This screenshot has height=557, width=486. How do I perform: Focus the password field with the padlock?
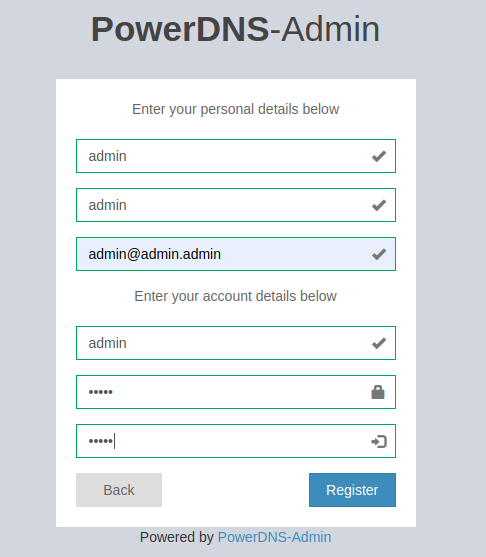[x=236, y=392]
